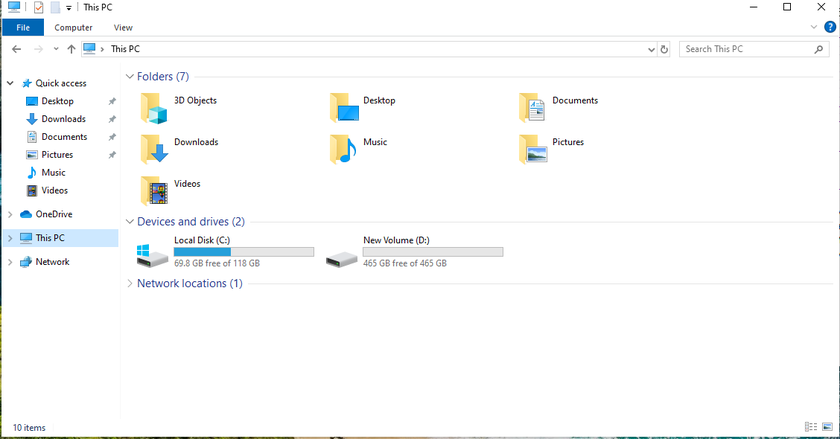The width and height of the screenshot is (840, 439).
Task: Select Downloads in Quick access sidebar
Action: click(63, 119)
